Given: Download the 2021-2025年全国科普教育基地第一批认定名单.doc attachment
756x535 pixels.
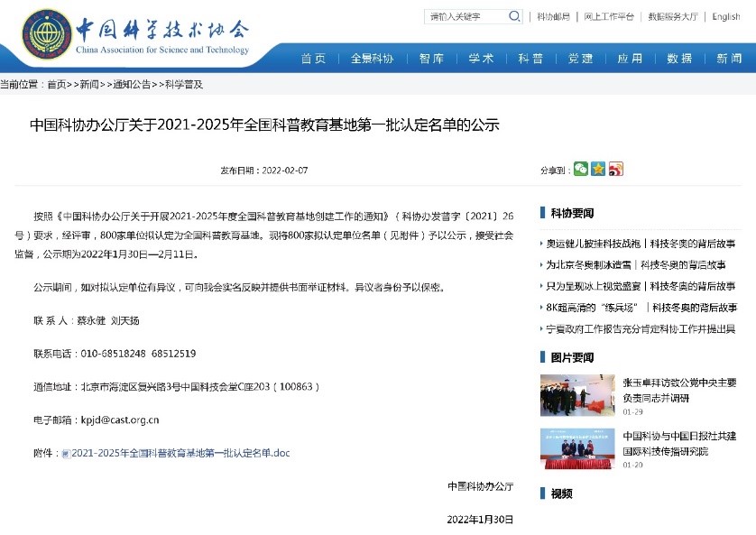Looking at the screenshot, I should point(180,453).
